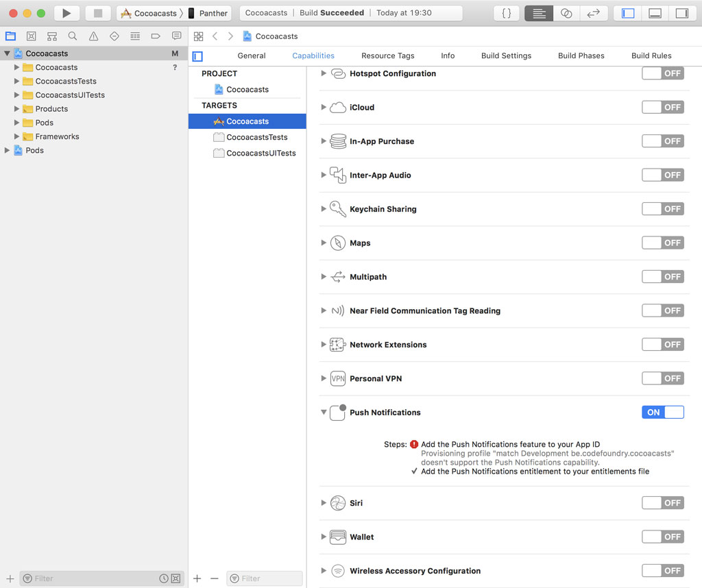The image size is (702, 588).
Task: Expand the Pods folder in navigator
Action: (17, 123)
